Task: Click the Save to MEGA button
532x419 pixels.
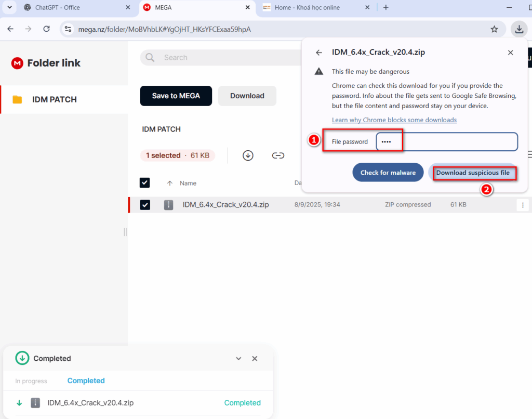Action: coord(176,96)
